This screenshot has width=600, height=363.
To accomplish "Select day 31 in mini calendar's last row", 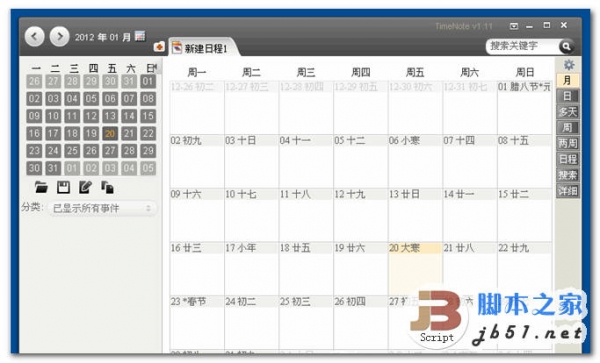I will tap(53, 168).
